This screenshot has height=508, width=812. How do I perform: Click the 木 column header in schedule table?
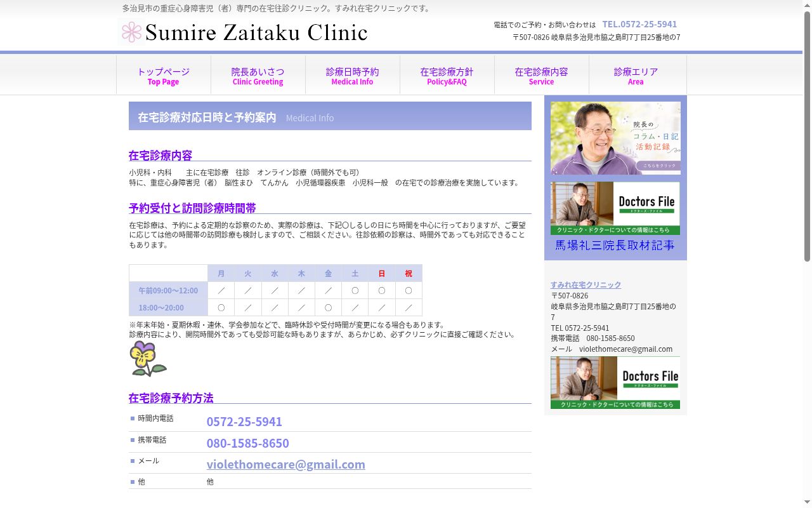point(301,274)
